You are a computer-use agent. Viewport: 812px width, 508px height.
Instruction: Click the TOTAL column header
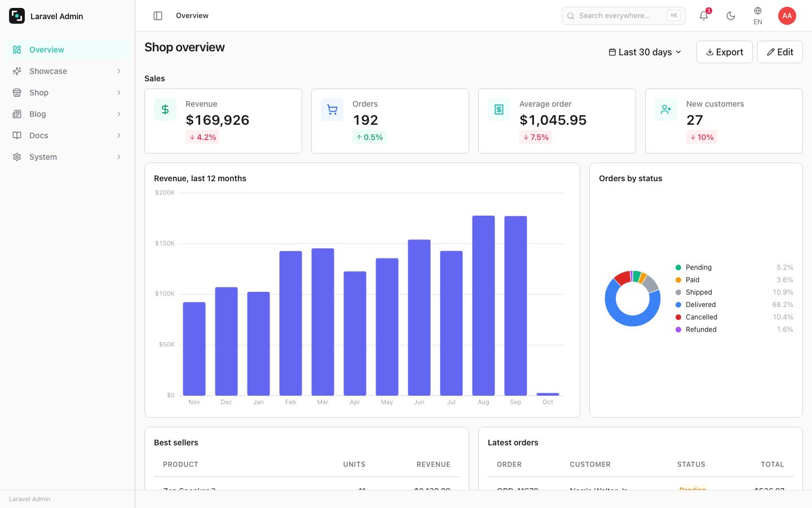[x=773, y=465]
